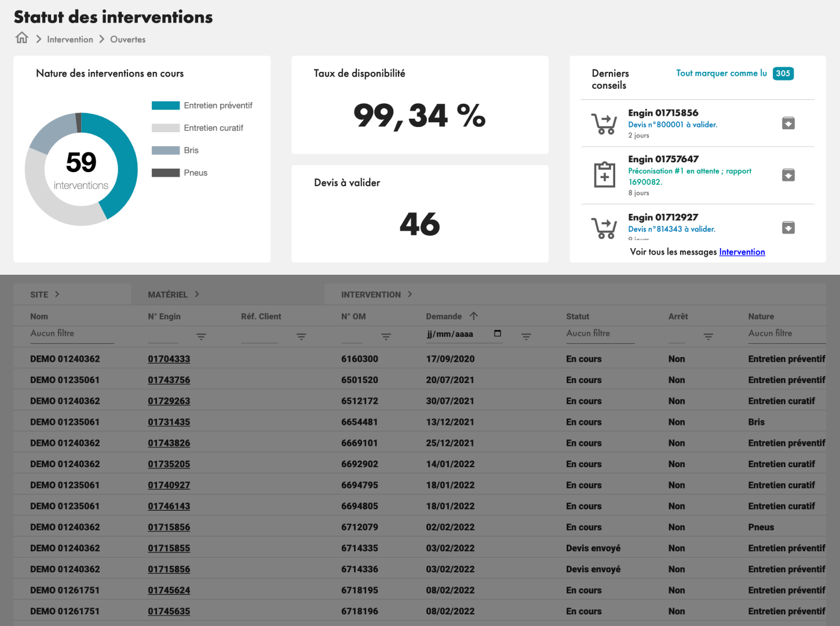Archive the Engin 01712927 message
Viewport: 840px width, 626px height.
[x=788, y=227]
